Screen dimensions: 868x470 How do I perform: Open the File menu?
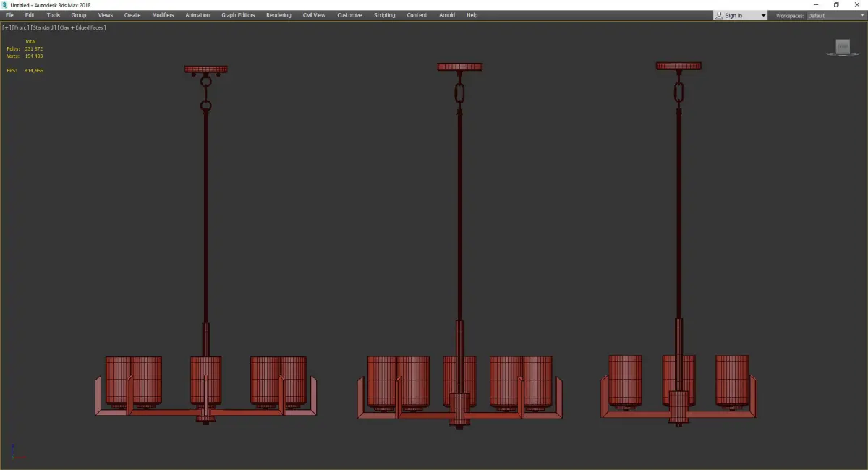tap(9, 15)
